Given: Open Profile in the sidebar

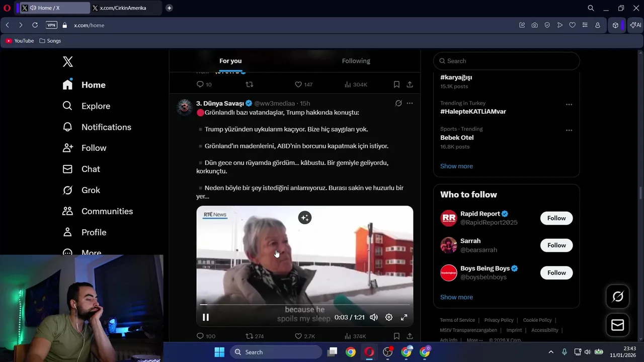Looking at the screenshot, I should [x=84, y=232].
